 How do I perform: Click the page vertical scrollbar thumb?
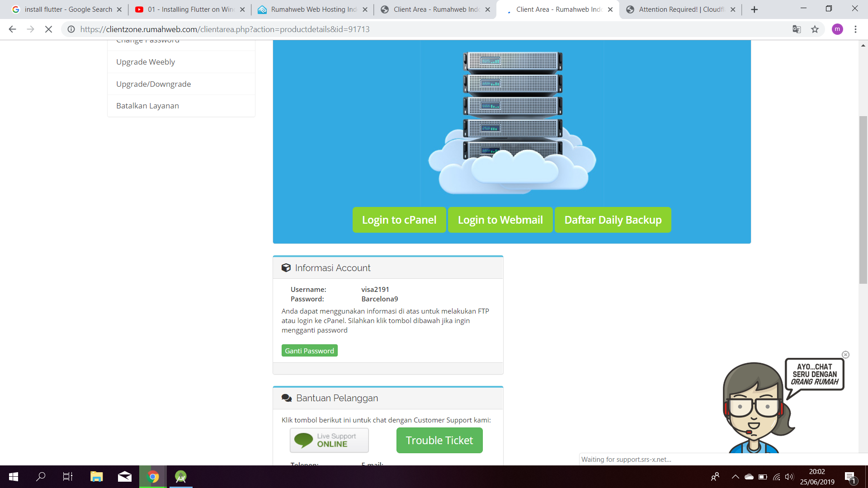click(863, 200)
